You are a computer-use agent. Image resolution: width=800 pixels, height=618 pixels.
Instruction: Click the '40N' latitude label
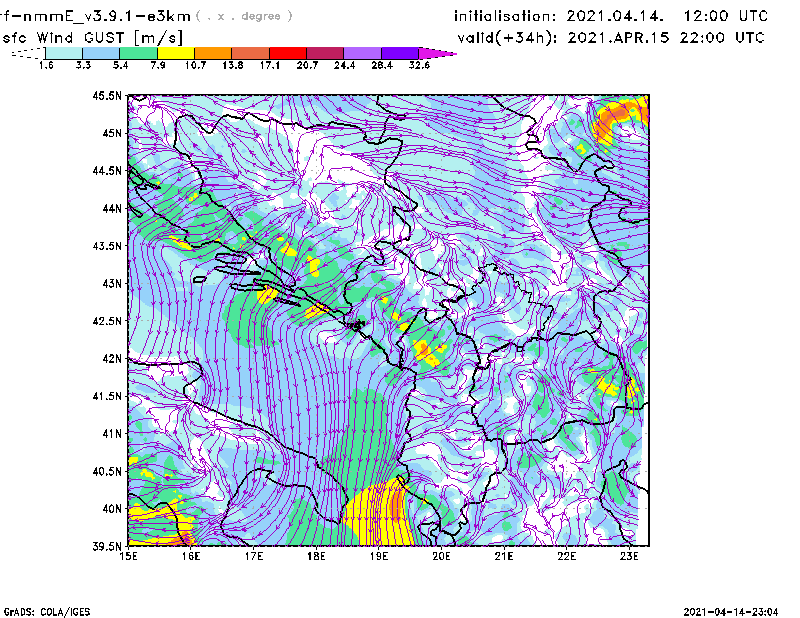pyautogui.click(x=112, y=509)
